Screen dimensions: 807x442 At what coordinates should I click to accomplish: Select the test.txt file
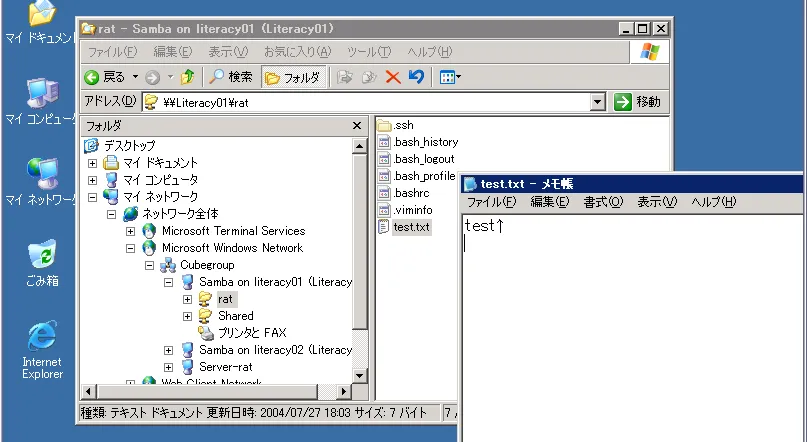tap(404, 227)
